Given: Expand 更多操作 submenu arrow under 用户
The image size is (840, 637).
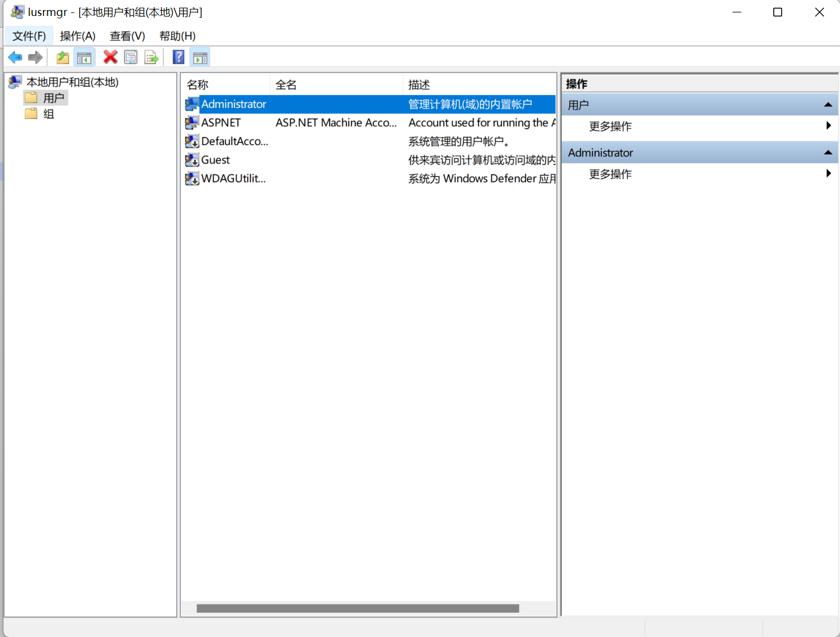Looking at the screenshot, I should 829,126.
